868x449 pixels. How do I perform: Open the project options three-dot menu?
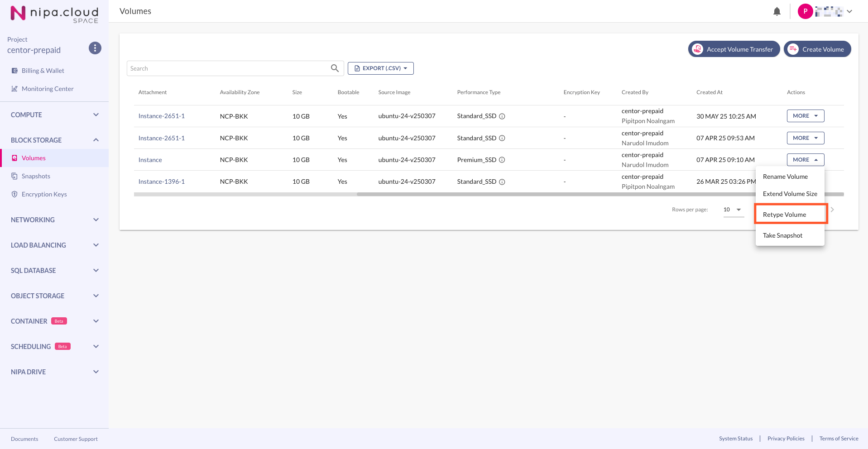pos(95,48)
